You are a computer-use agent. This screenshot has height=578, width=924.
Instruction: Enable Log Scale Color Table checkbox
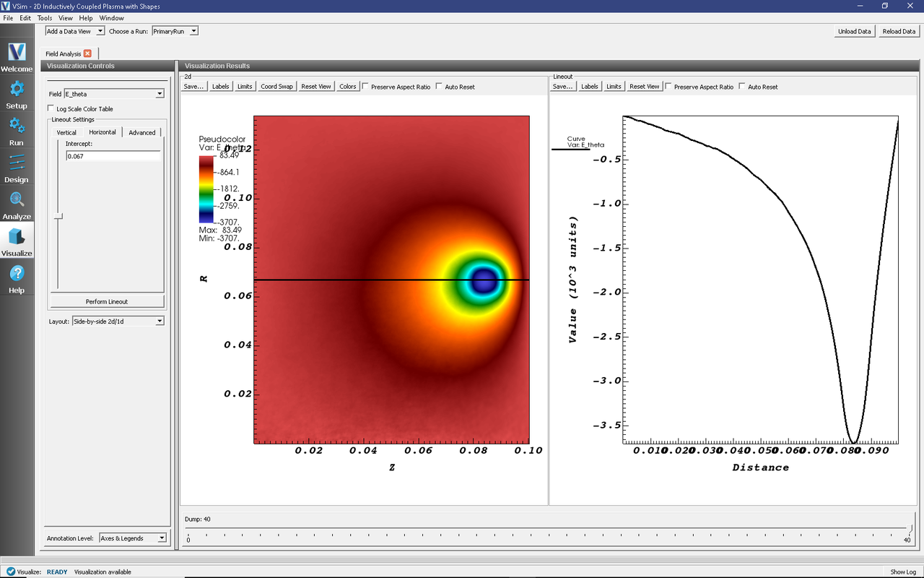(x=51, y=108)
